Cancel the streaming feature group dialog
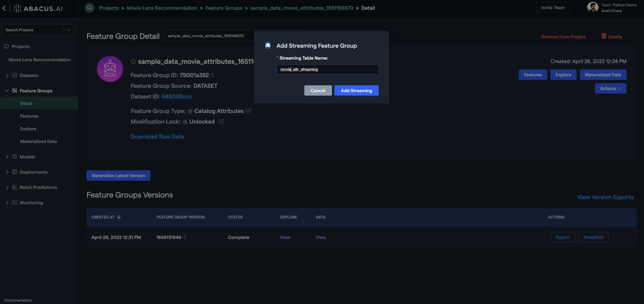 tap(318, 91)
